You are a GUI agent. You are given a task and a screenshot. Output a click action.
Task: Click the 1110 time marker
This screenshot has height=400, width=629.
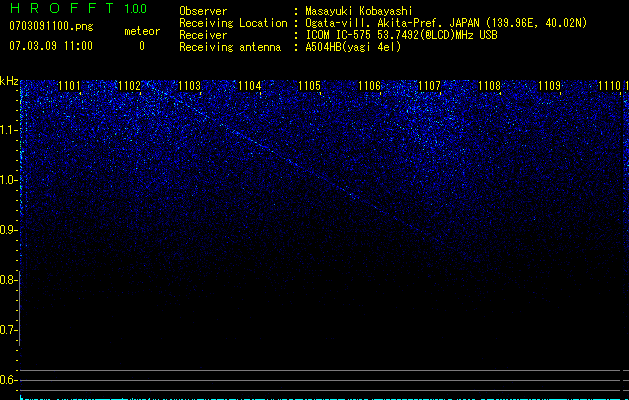[609, 86]
